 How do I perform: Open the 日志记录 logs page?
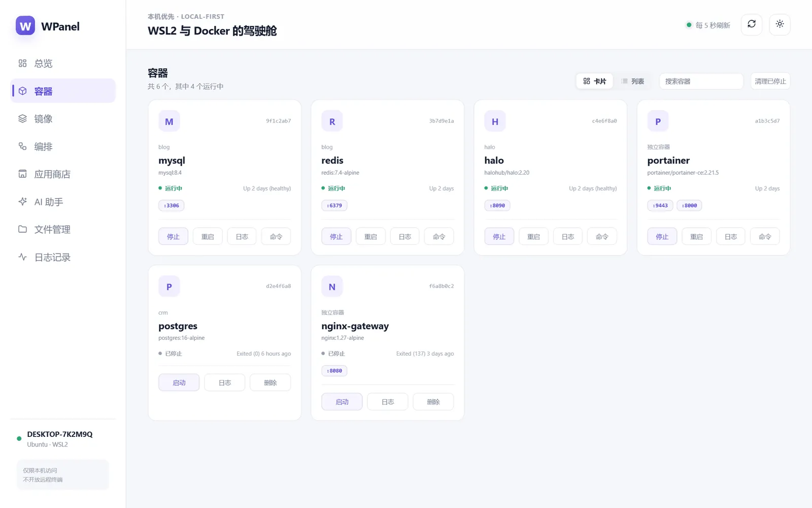[x=63, y=258]
